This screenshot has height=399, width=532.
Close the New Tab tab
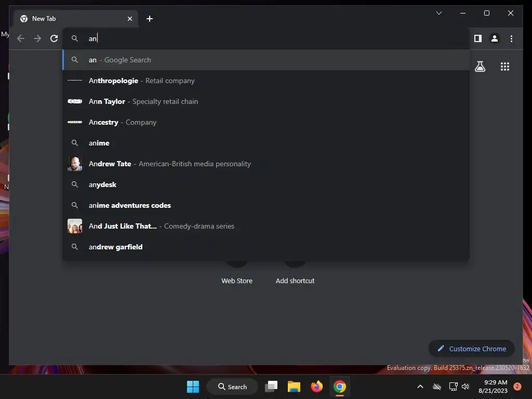pyautogui.click(x=129, y=19)
